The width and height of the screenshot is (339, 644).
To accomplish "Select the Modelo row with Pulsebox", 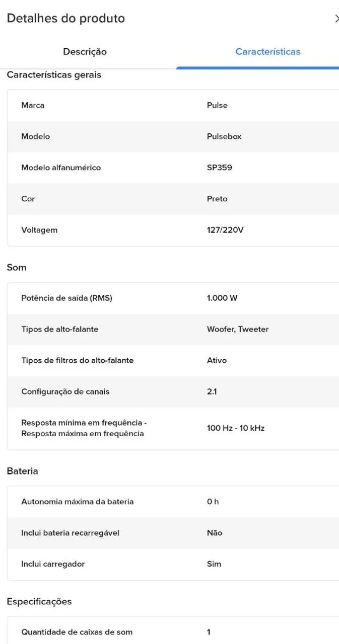I will [173, 137].
